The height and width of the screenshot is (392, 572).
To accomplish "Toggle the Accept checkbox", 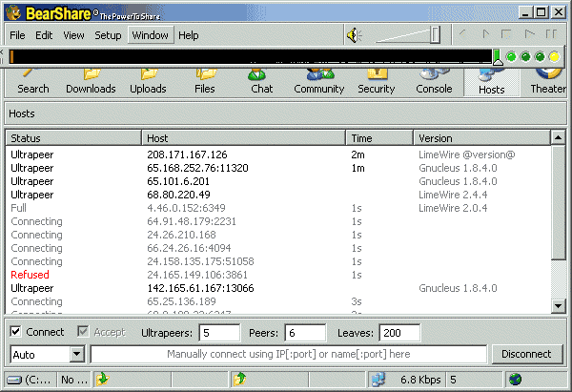I will pos(83,331).
